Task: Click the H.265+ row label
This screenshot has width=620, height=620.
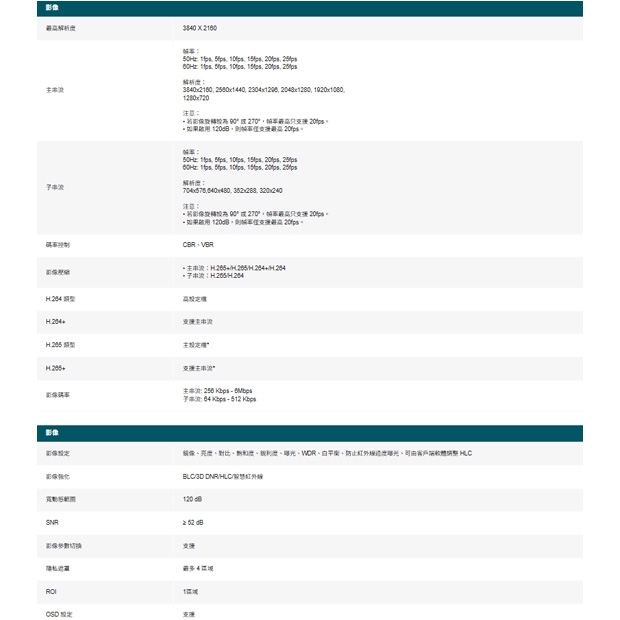Action: click(x=54, y=368)
